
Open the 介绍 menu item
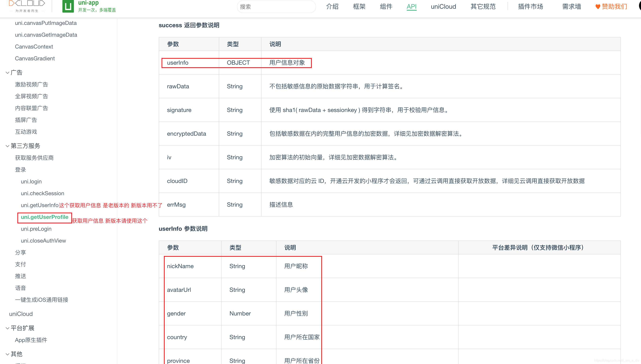click(x=332, y=7)
